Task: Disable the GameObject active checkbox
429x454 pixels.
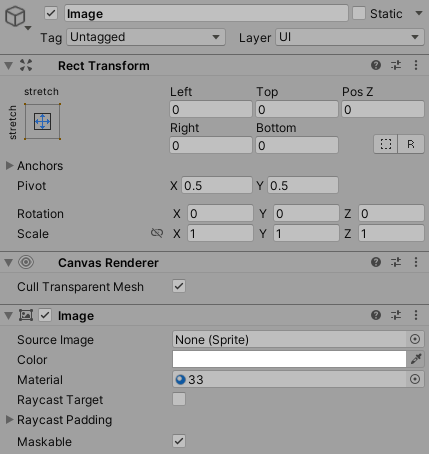Action: (x=51, y=14)
